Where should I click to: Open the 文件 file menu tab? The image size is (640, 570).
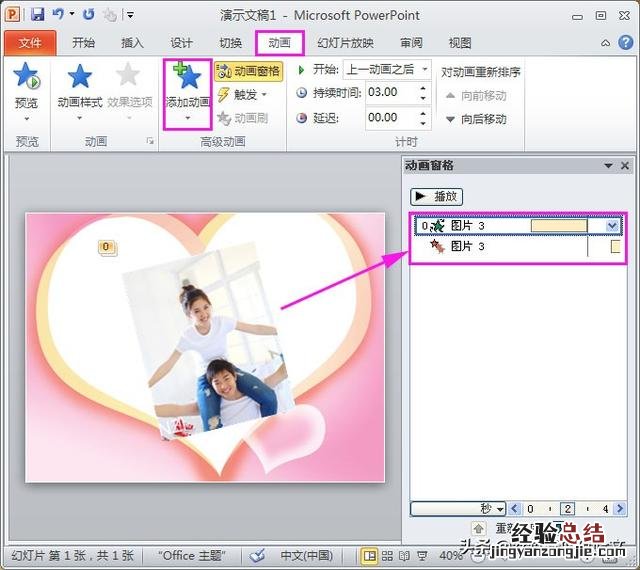[30, 43]
